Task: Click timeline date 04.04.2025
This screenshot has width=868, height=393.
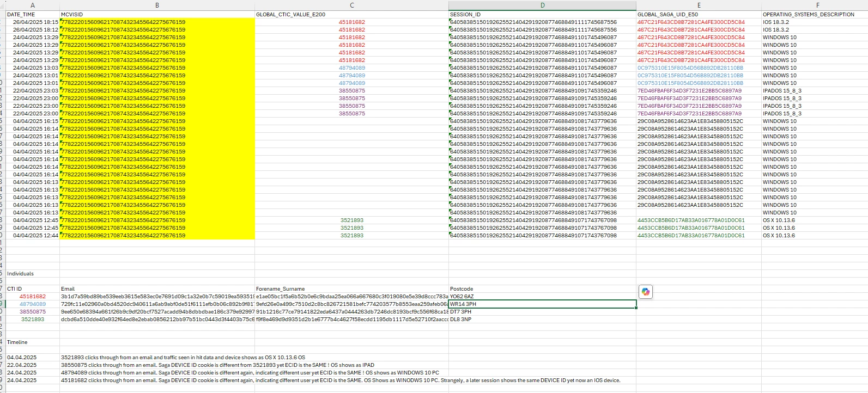Action: point(33,358)
